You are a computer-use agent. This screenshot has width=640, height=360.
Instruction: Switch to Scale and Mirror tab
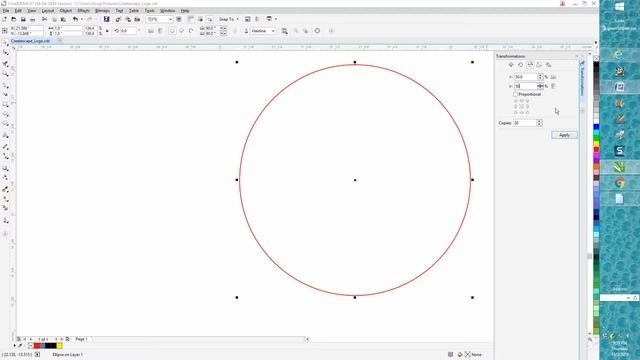point(530,65)
